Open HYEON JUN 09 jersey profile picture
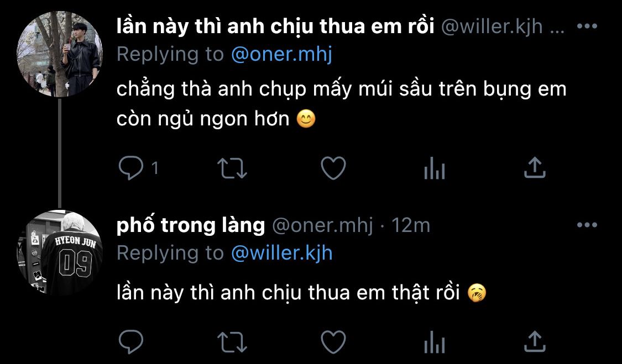 click(60, 252)
